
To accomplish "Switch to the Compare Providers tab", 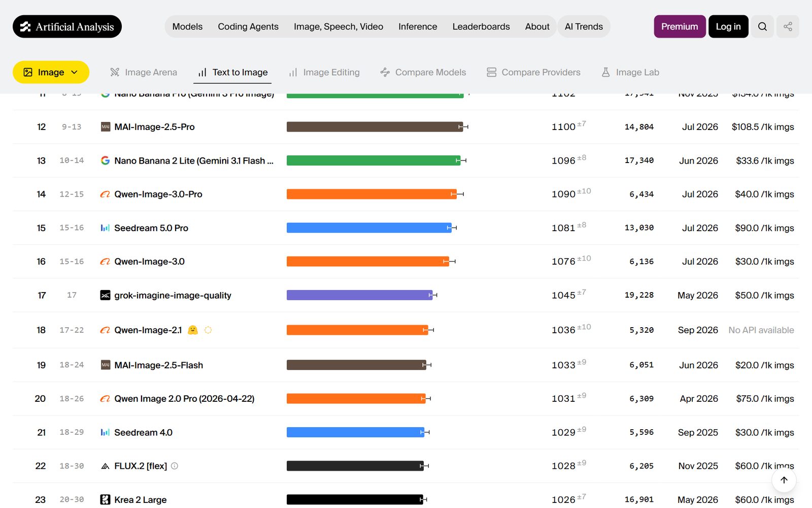I will tap(533, 72).
